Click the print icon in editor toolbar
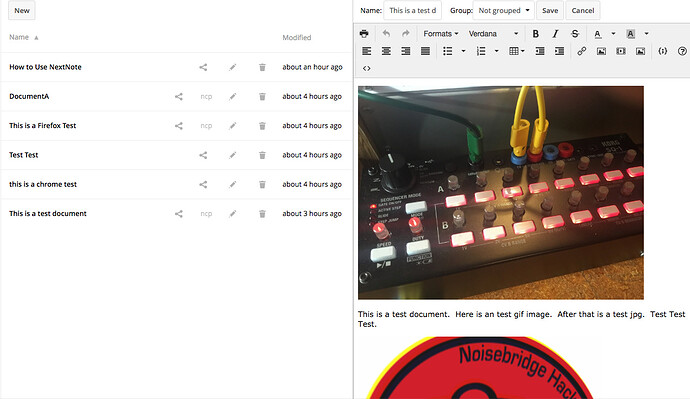 364,33
